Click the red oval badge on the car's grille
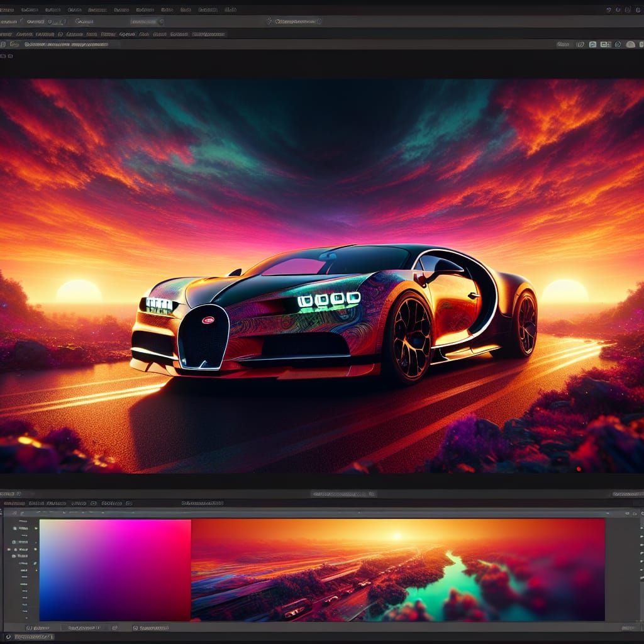This screenshot has height=644, width=644. [x=208, y=319]
